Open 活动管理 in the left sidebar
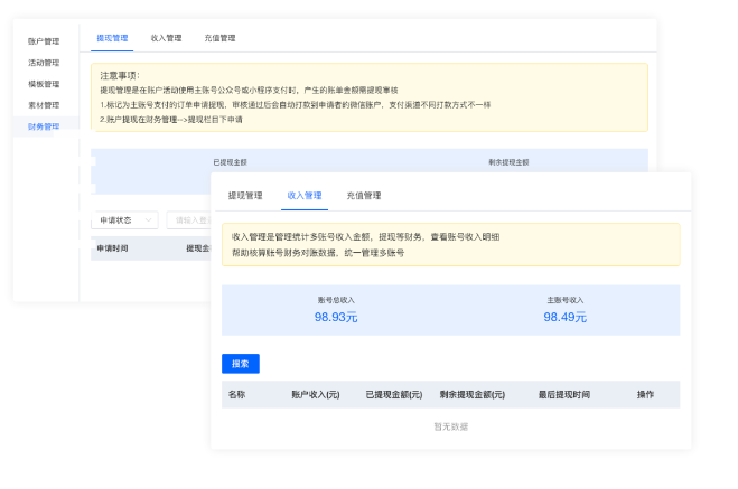Image resolution: width=738 pixels, height=489 pixels. 43,63
